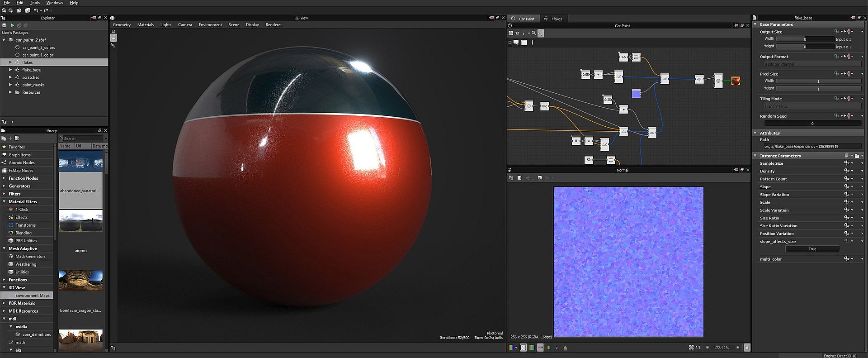Click the comment bubble icon in graph toolbar
This screenshot has width=868, height=358.
pos(516,43)
